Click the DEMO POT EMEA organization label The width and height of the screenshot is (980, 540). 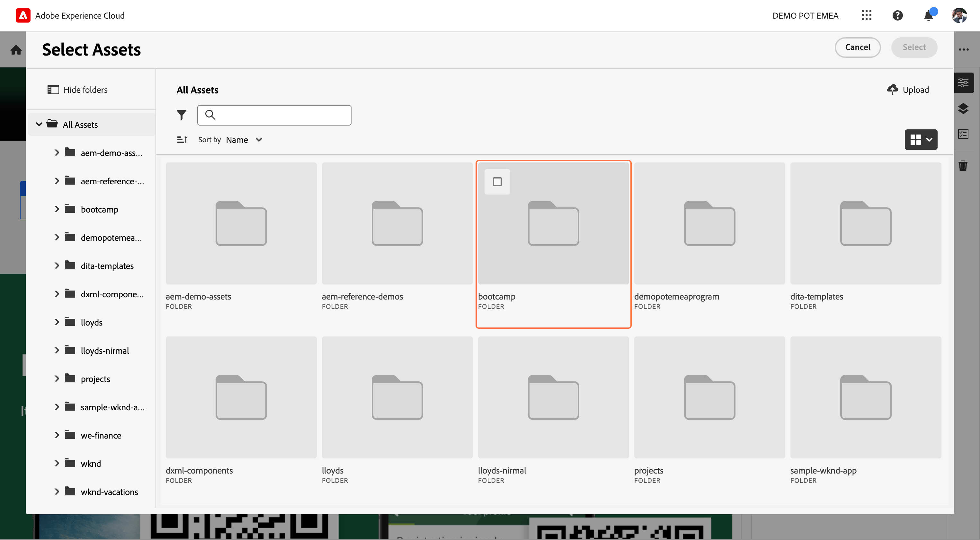pos(806,16)
